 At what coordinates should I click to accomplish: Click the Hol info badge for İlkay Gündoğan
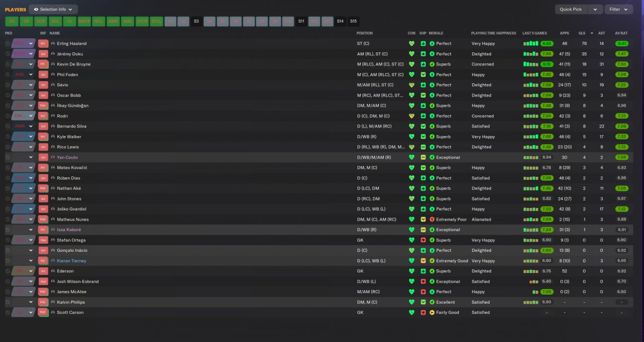pos(43,106)
